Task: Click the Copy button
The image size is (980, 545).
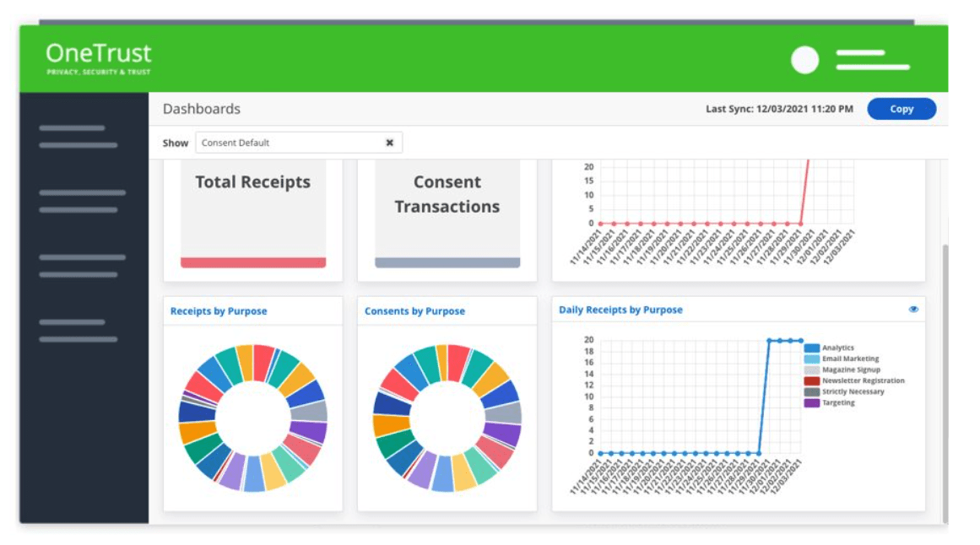Action: click(901, 109)
